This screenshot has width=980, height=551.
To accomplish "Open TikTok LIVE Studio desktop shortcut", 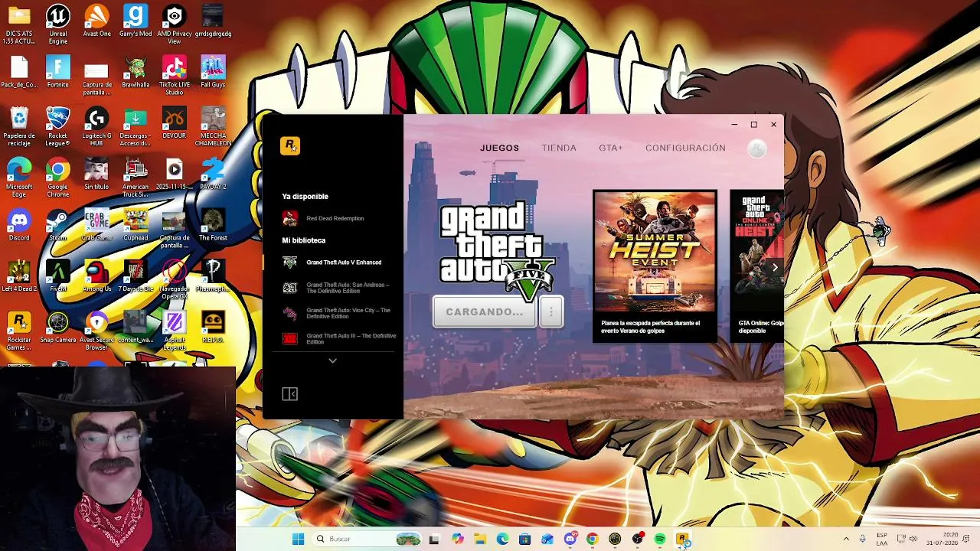I will (x=174, y=75).
